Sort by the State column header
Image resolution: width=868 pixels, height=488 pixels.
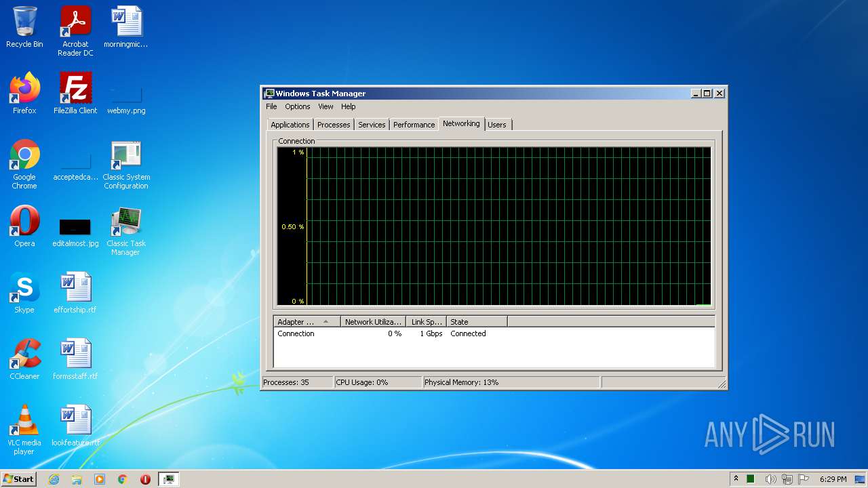pos(477,322)
